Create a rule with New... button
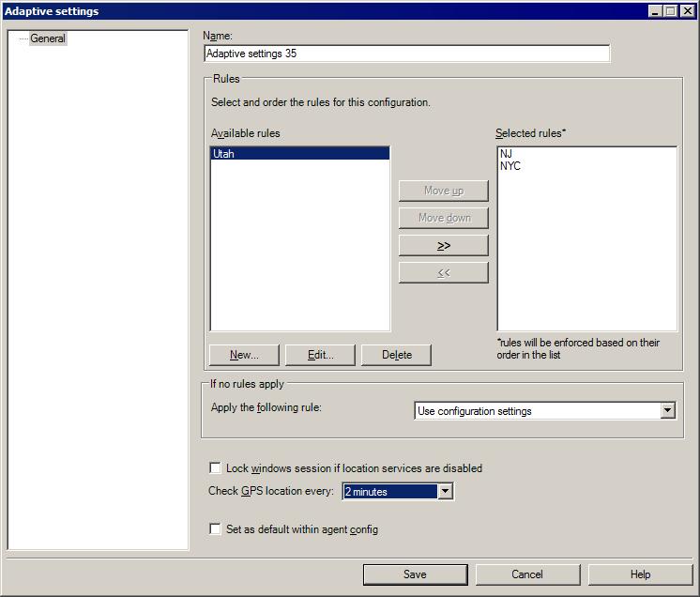This screenshot has height=597, width=700. click(243, 355)
